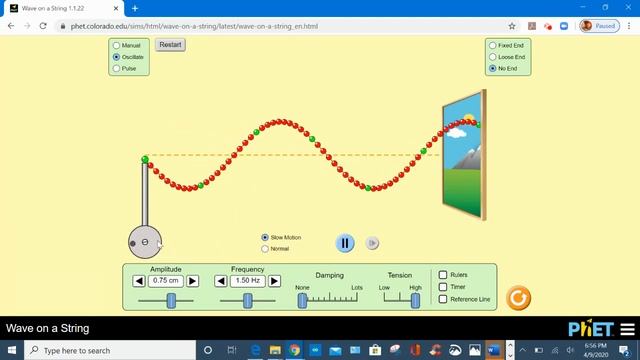Screen dimensions: 640x360
Task: Show hidden system tray icons
Action: [522, 350]
